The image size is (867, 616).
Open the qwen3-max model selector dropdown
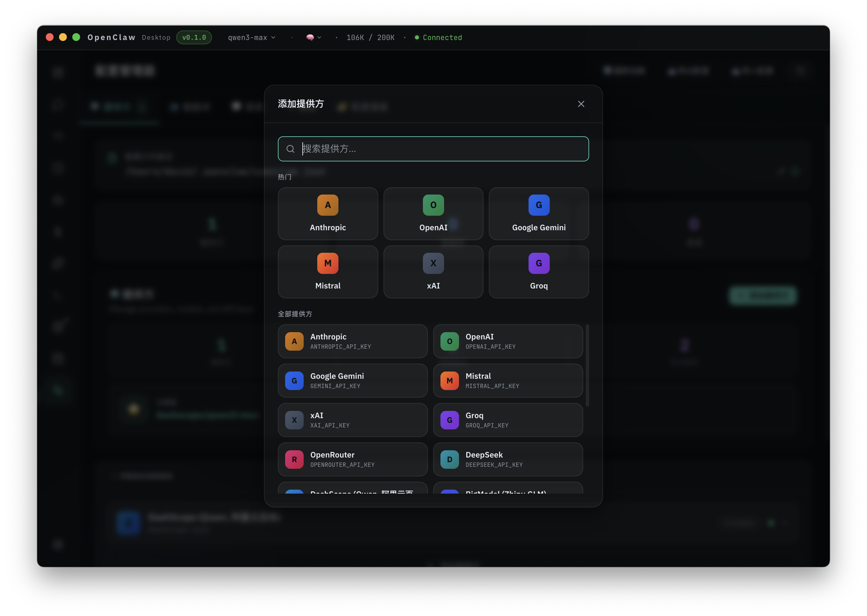[251, 37]
